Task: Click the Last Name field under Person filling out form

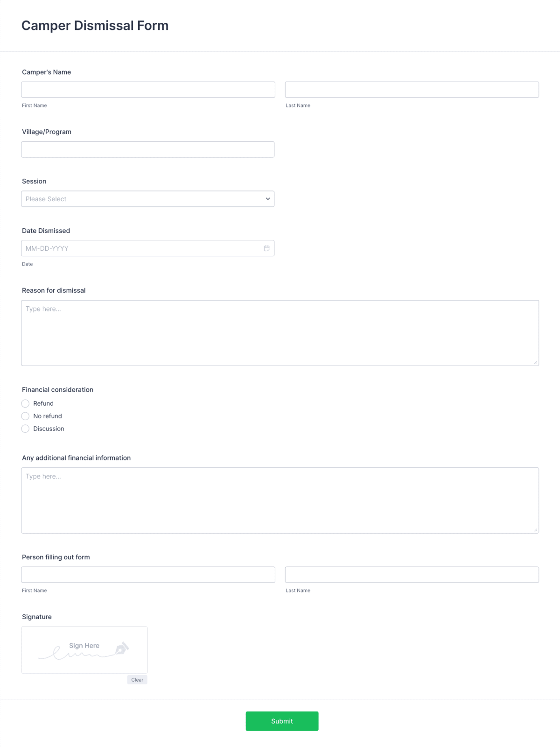Action: click(x=412, y=574)
